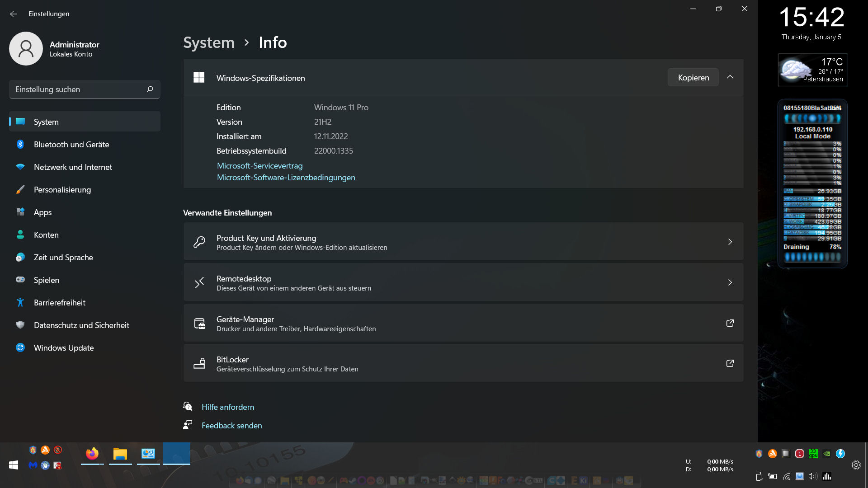Click the System breadcrumb link

coord(209,42)
